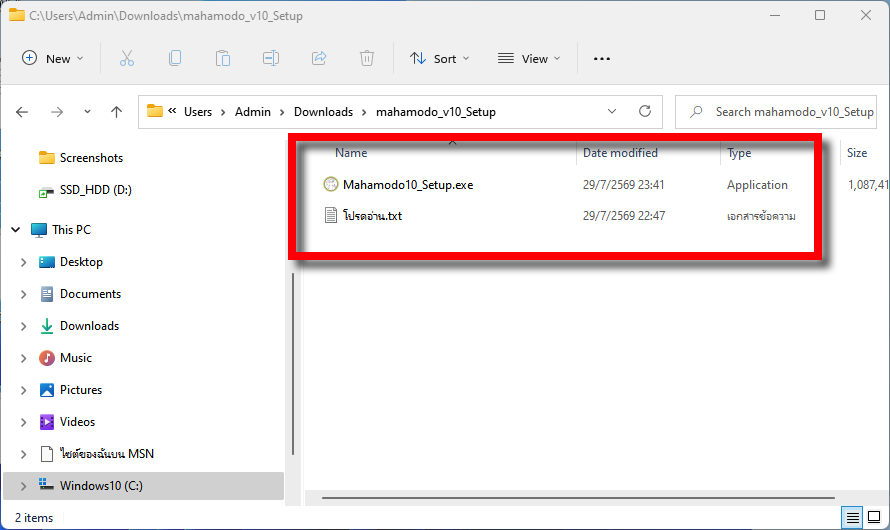Screen dimensions: 890x530
Task: Click the Cut scissors icon
Action: [x=127, y=58]
